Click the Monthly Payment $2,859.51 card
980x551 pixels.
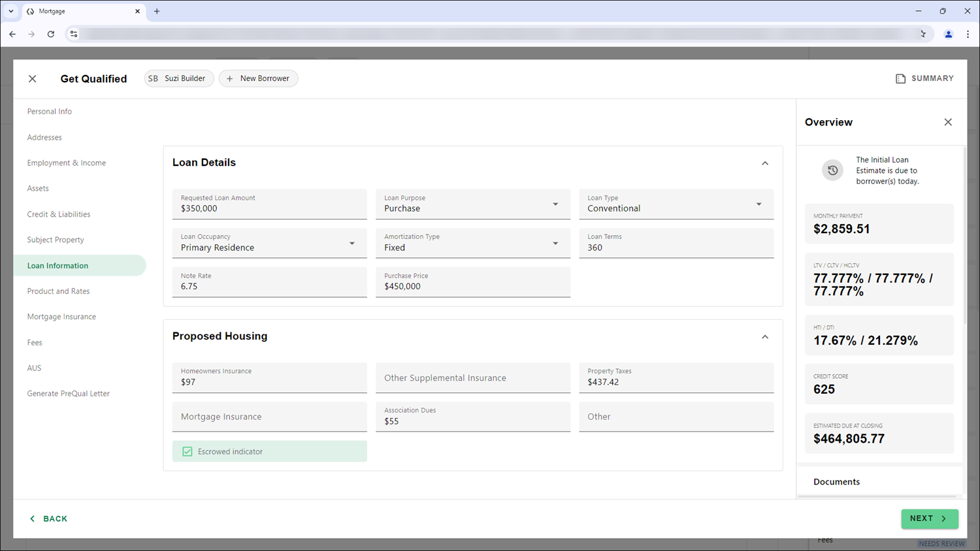[879, 224]
